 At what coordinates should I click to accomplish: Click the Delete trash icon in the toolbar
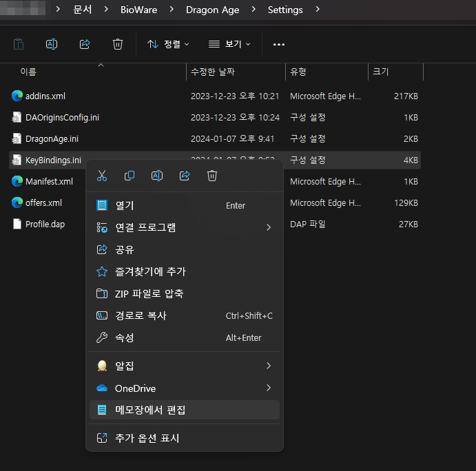point(118,44)
